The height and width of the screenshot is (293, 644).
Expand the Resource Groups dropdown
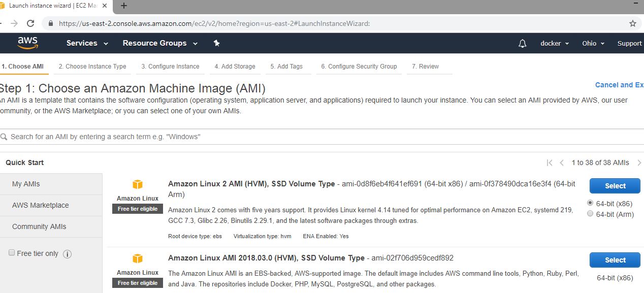click(x=160, y=43)
